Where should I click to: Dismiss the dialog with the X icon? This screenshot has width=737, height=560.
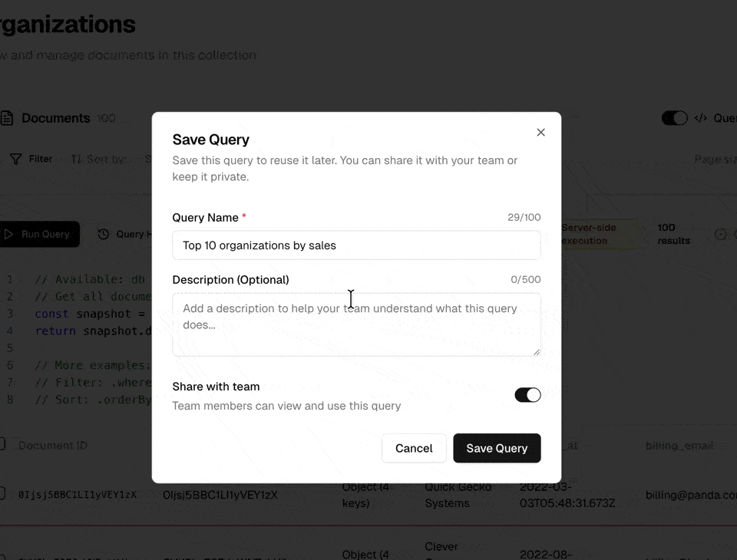click(x=541, y=132)
